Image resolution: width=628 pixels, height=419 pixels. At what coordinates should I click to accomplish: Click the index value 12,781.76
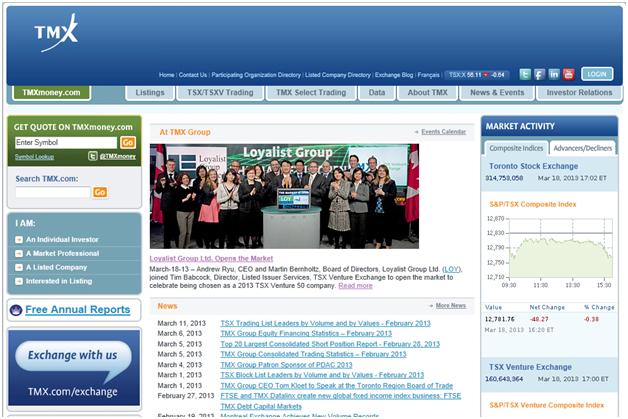pos(499,319)
